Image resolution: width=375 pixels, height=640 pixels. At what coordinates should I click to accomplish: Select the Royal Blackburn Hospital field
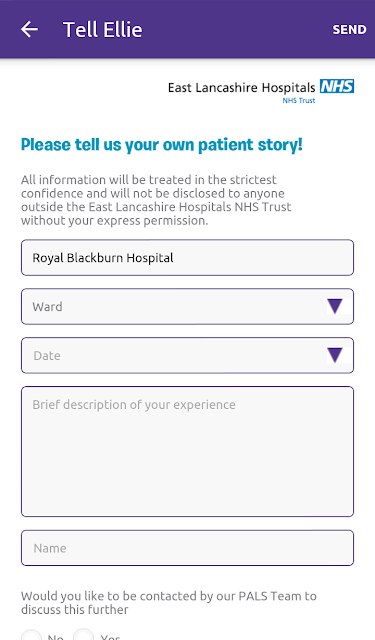point(187,258)
